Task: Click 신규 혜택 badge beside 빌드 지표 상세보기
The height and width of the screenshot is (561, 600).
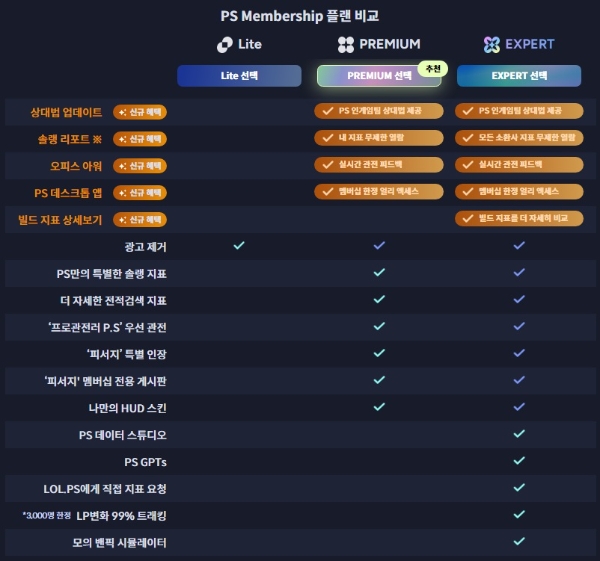Action: tap(140, 218)
